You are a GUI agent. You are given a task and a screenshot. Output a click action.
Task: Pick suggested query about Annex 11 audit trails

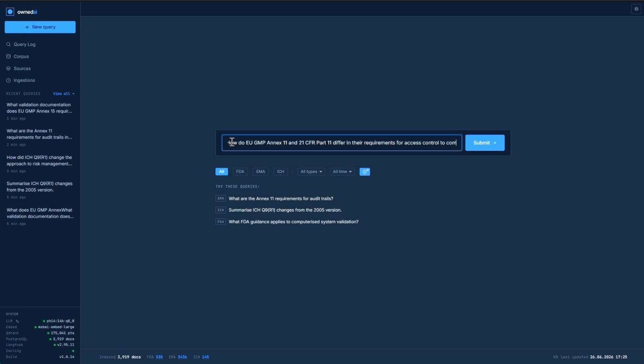tap(281, 199)
